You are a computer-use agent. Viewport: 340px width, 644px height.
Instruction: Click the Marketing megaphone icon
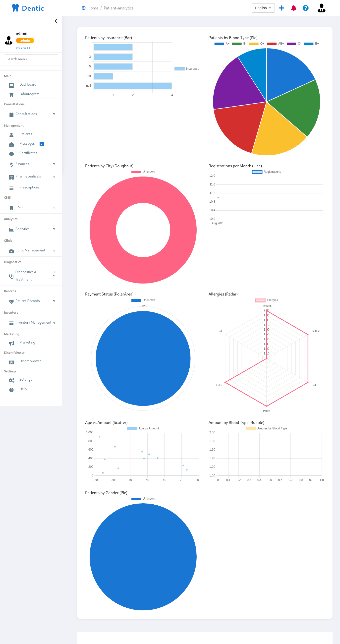point(11,343)
